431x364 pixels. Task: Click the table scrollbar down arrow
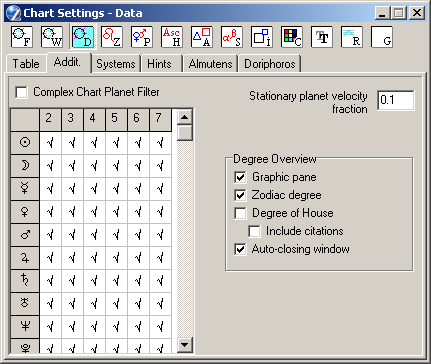[184, 345]
